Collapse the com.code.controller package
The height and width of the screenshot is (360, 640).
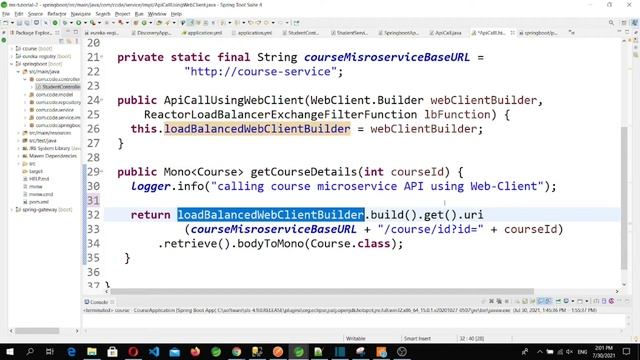(x=25, y=79)
